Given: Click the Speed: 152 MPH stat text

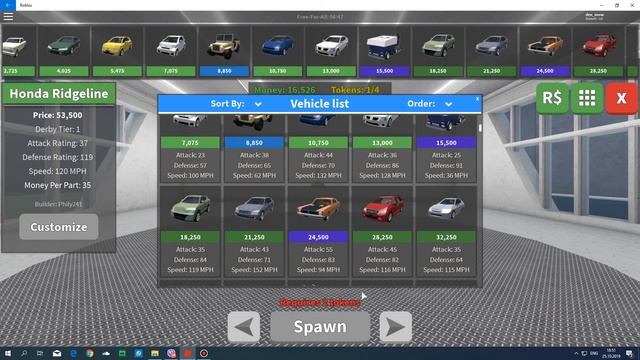Looking at the screenshot, I should tap(254, 270).
